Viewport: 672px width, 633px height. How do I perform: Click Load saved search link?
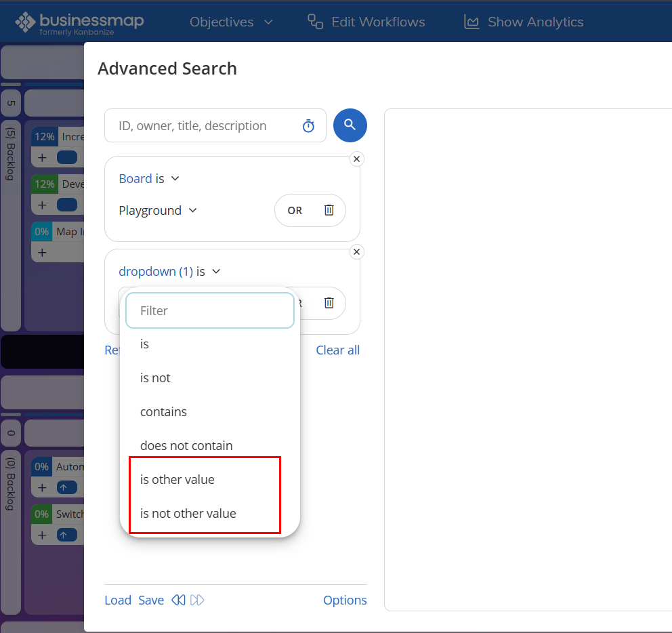pos(118,600)
